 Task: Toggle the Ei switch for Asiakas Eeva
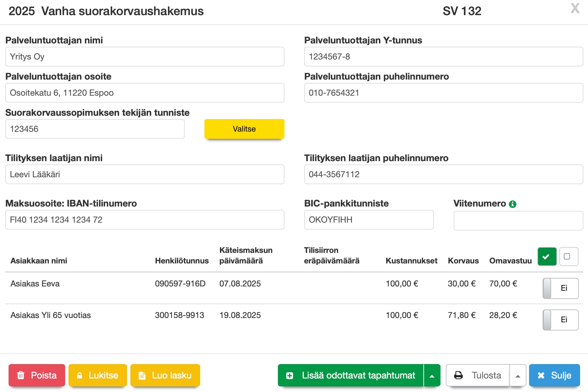point(560,288)
